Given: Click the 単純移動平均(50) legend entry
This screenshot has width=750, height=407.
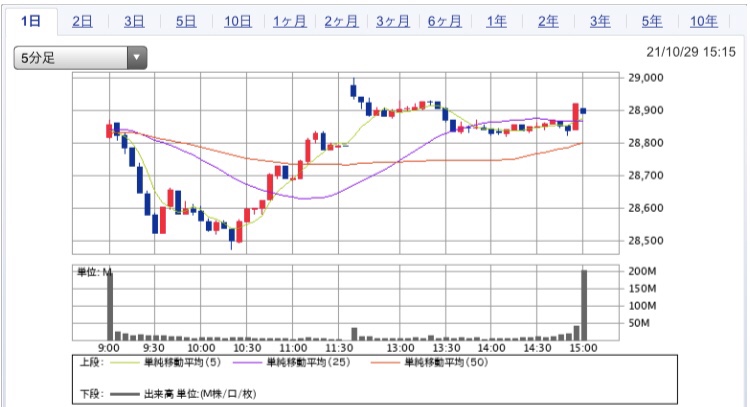Looking at the screenshot, I should point(446,363).
